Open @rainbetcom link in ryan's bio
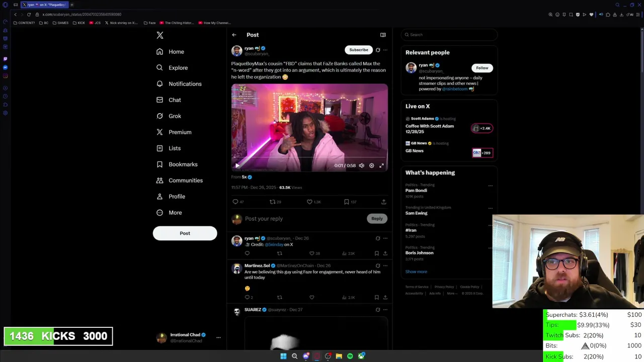Image resolution: width=644 pixels, height=362 pixels. point(455,89)
